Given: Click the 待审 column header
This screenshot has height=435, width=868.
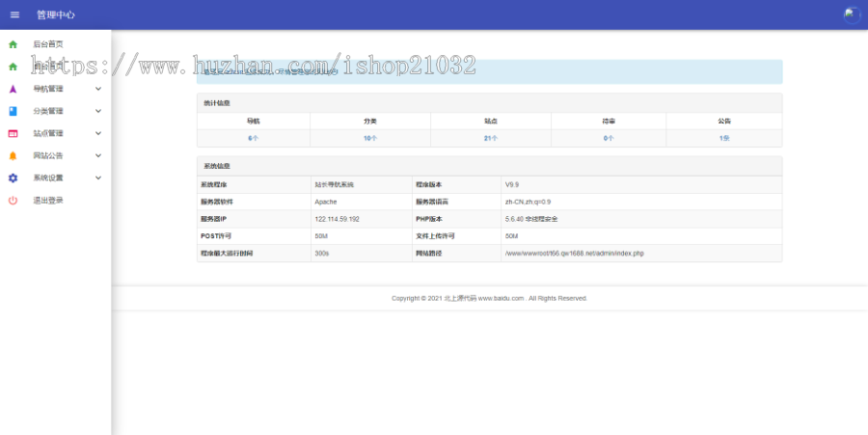Looking at the screenshot, I should click(609, 122).
